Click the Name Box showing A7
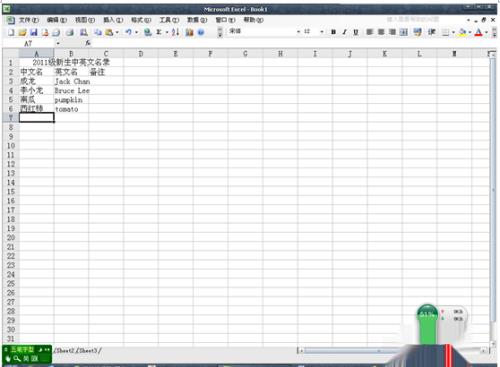This screenshot has height=367, width=500. (x=28, y=43)
